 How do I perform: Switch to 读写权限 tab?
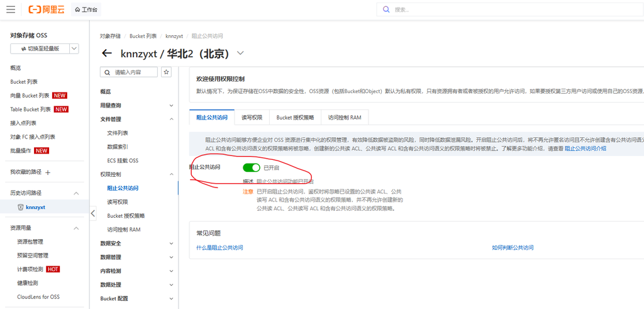pyautogui.click(x=252, y=117)
